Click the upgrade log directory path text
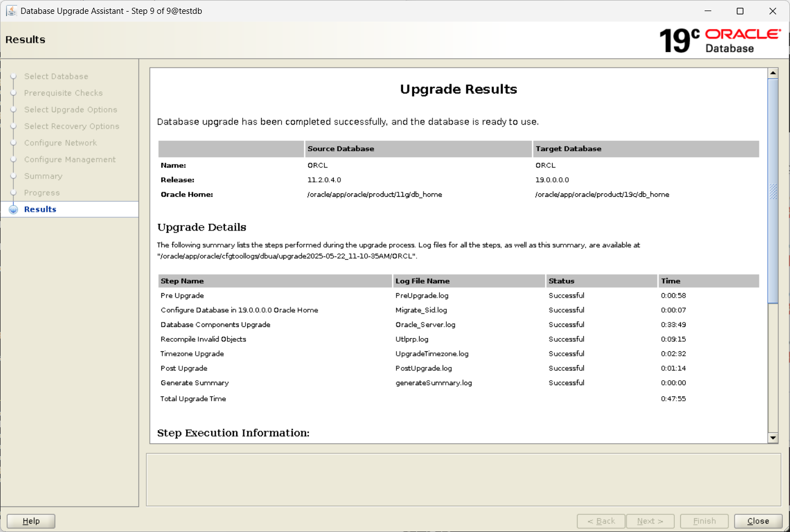 [287, 256]
